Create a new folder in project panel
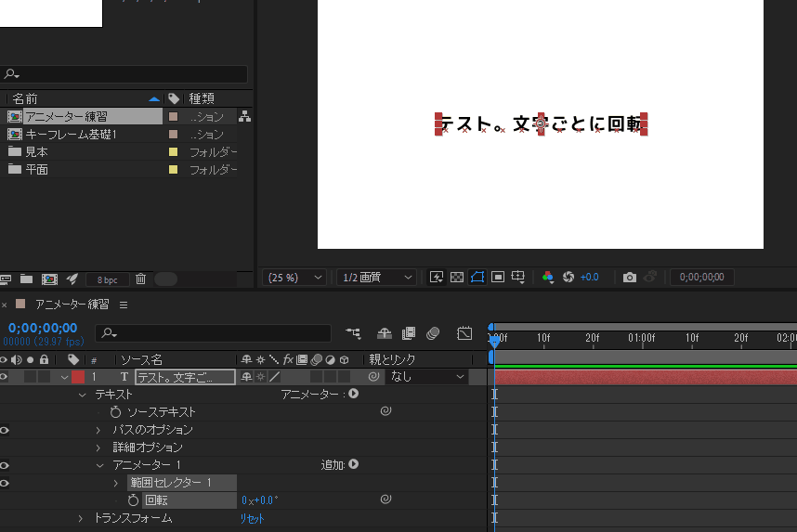The height and width of the screenshot is (532, 797). [26, 279]
